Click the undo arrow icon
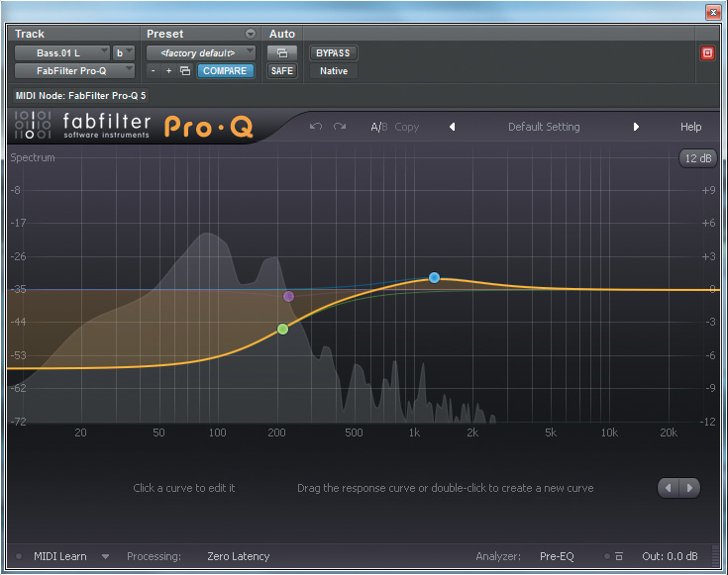The image size is (728, 575). coord(316,127)
